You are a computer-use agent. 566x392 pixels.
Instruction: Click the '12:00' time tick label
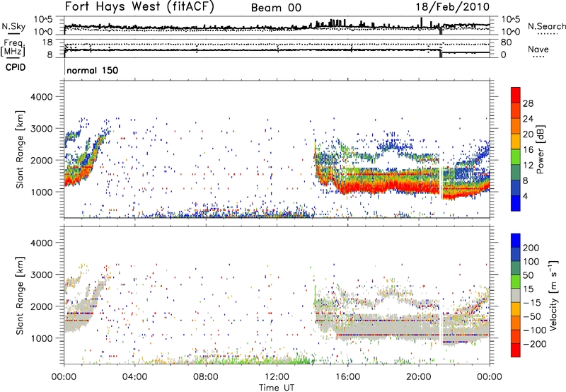[277, 377]
